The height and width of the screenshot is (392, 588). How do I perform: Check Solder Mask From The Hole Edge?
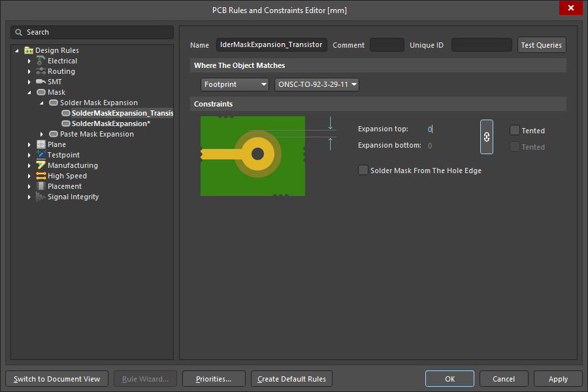363,170
